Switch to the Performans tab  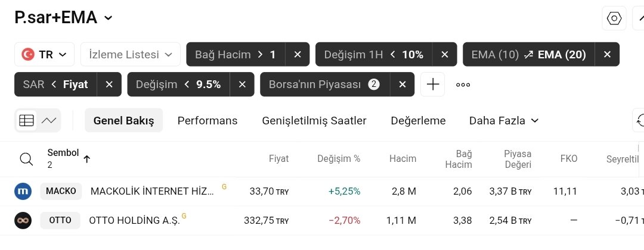click(x=208, y=121)
